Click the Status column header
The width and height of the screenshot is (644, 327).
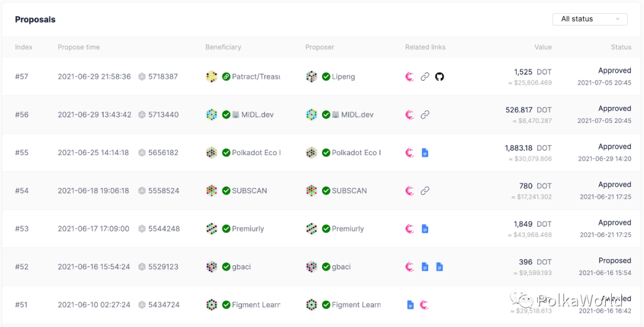(621, 47)
